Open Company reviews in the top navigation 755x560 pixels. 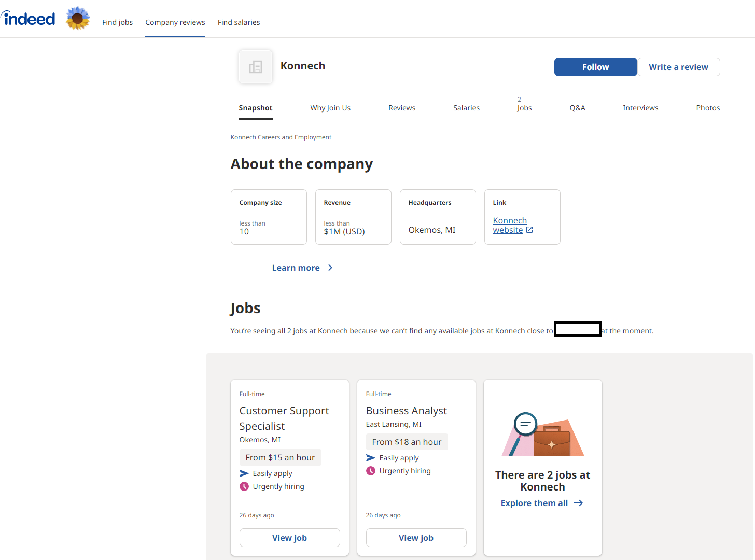tap(175, 22)
